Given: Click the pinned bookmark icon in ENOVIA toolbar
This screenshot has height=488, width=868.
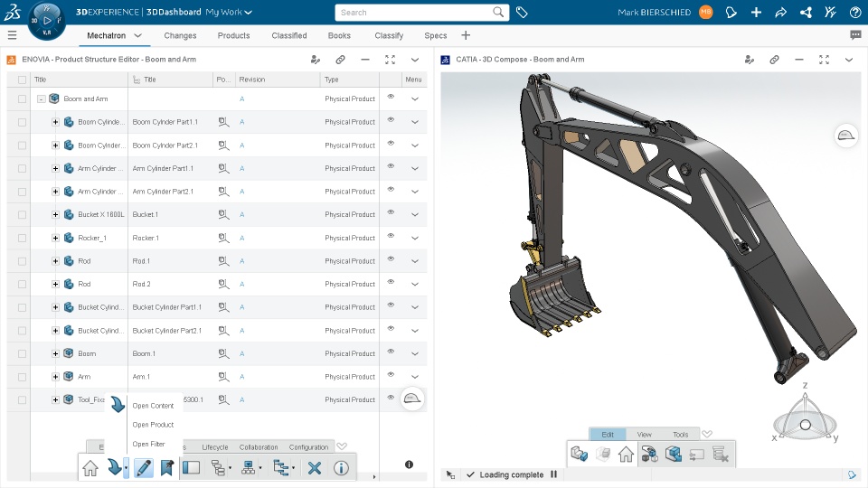Looking at the screenshot, I should click(x=166, y=468).
